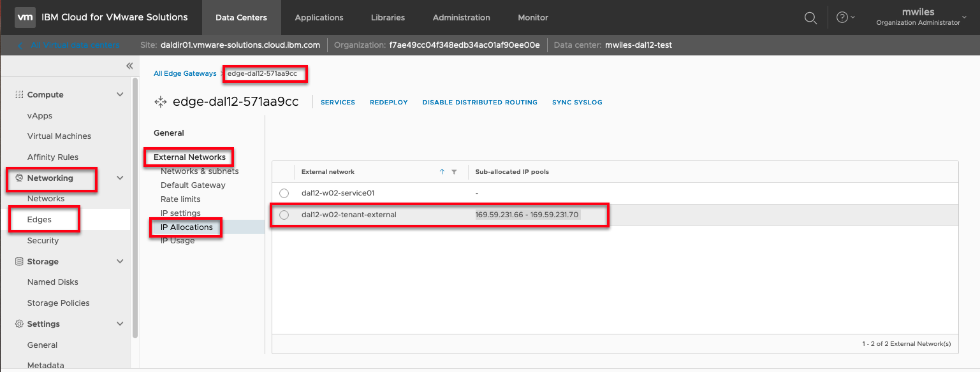The width and height of the screenshot is (980, 372).
Task: Collapse the Compute section chevron
Action: [120, 95]
